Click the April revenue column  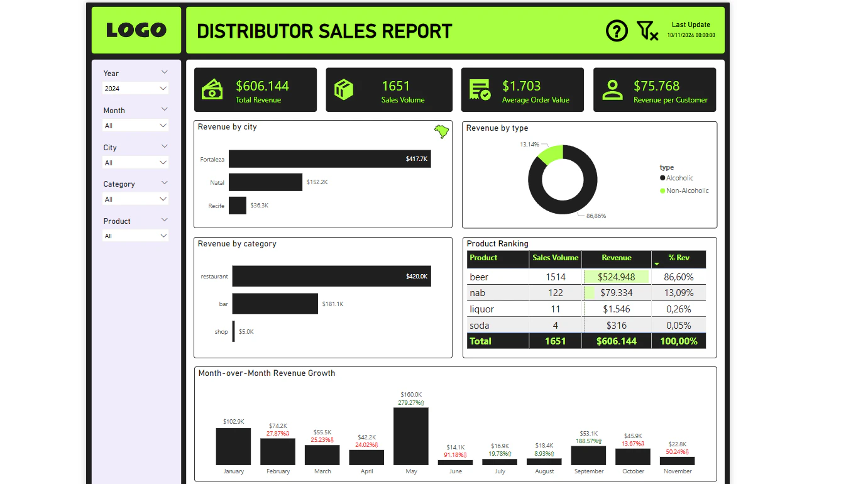tap(366, 458)
